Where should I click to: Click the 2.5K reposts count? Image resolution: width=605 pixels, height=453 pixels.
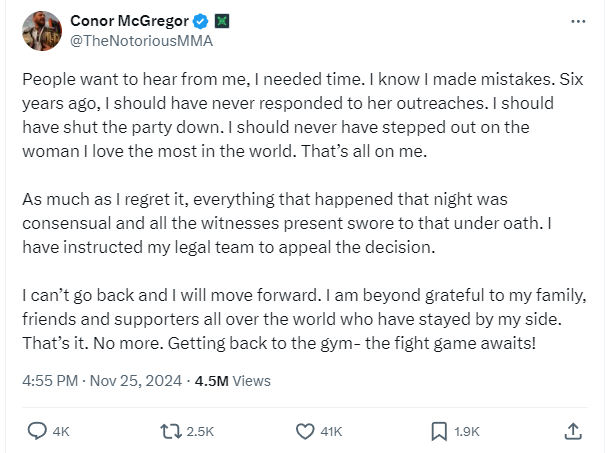tap(200, 432)
